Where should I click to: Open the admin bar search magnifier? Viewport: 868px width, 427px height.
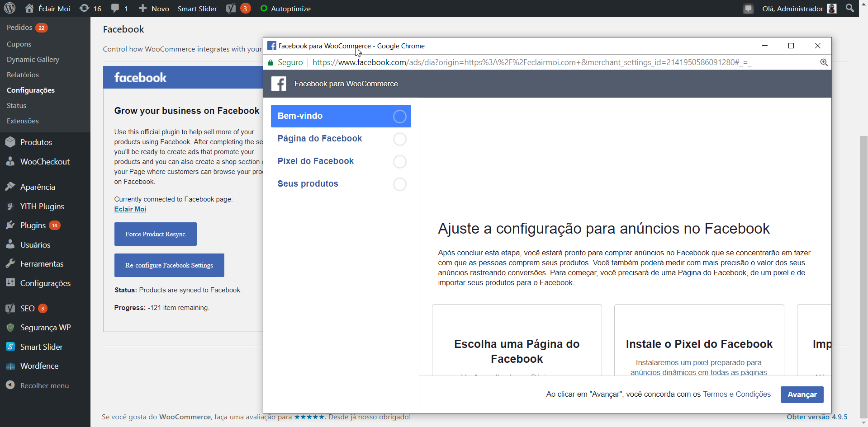click(850, 8)
